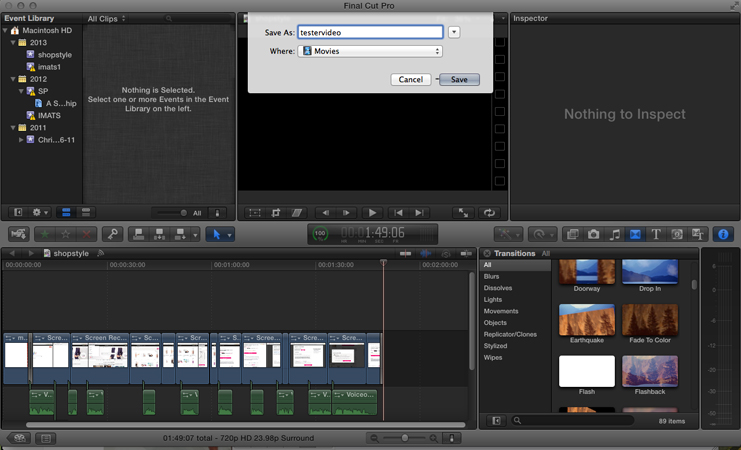Image resolution: width=741 pixels, height=450 pixels.
Task: Choose the Earthquake transition thumbnail
Action: click(587, 320)
